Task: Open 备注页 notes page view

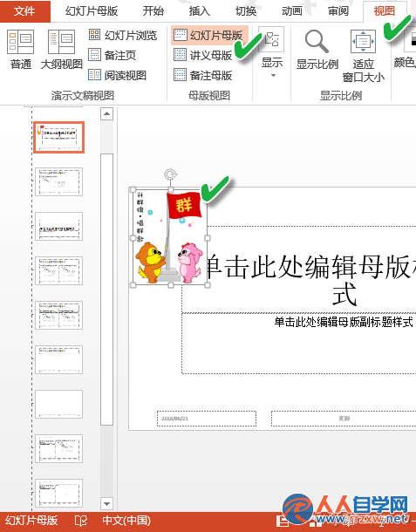Action: click(113, 55)
